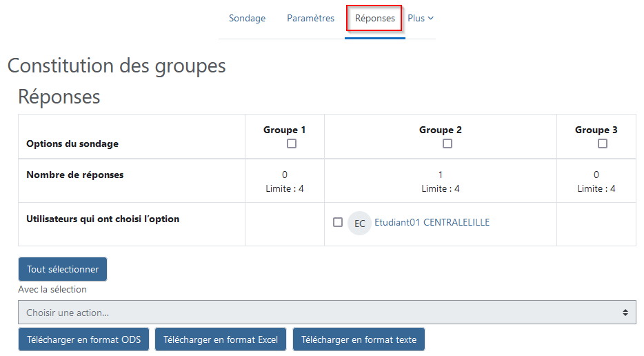Tick the Groupe 2 checkbox
The height and width of the screenshot is (356, 644).
point(447,144)
